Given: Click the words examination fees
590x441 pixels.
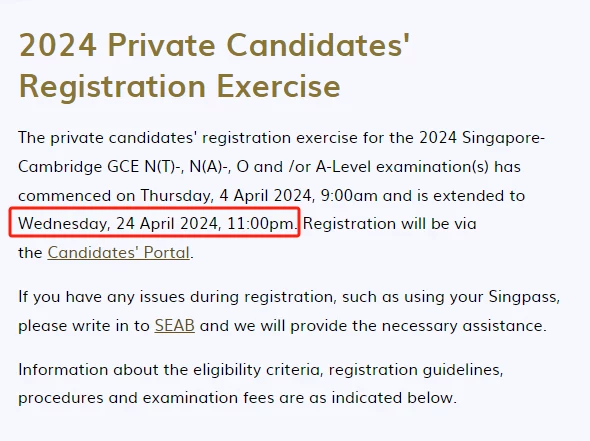Looking at the screenshot, I should [x=208, y=398].
